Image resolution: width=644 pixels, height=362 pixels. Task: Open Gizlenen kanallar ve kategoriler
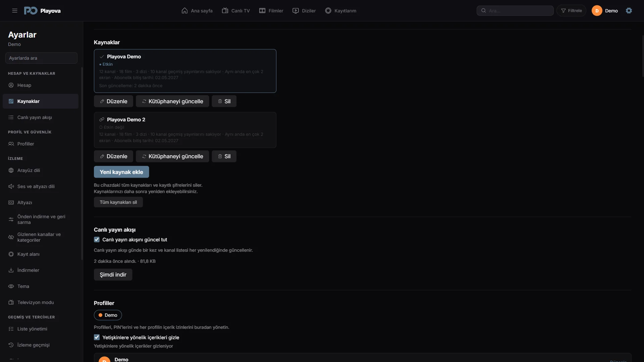click(x=41, y=237)
